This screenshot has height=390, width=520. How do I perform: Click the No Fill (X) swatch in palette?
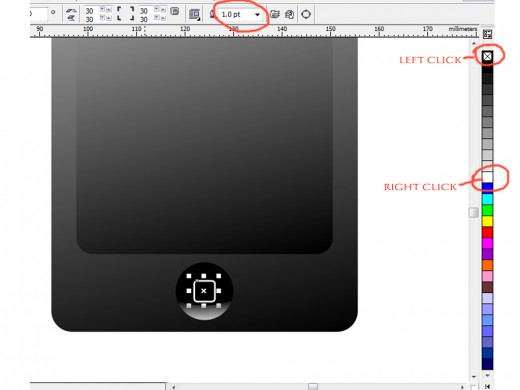point(487,56)
